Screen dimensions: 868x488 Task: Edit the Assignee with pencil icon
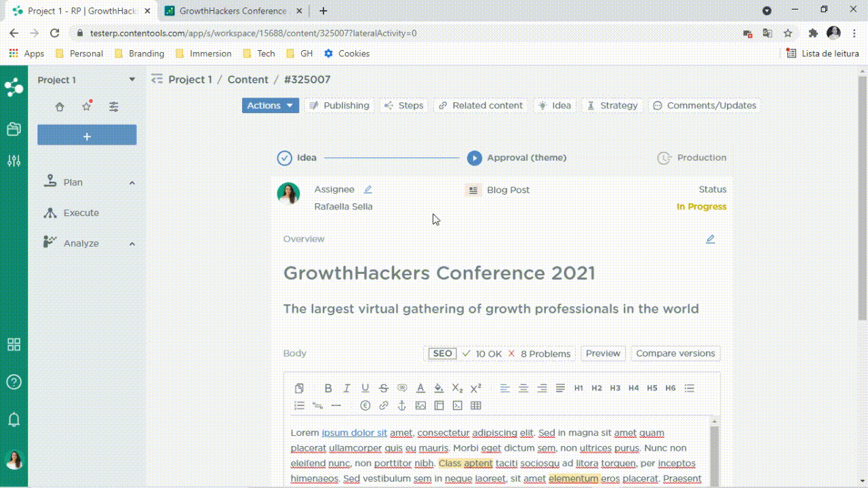368,190
